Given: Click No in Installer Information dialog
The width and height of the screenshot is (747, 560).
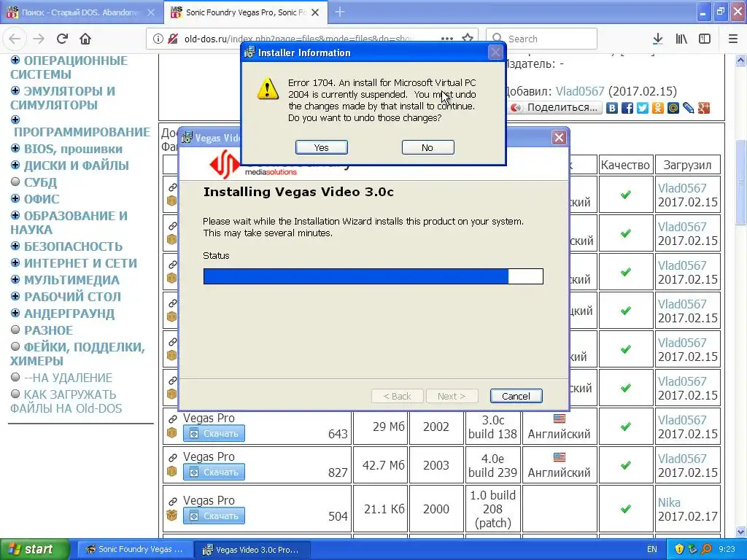Looking at the screenshot, I should point(427,147).
